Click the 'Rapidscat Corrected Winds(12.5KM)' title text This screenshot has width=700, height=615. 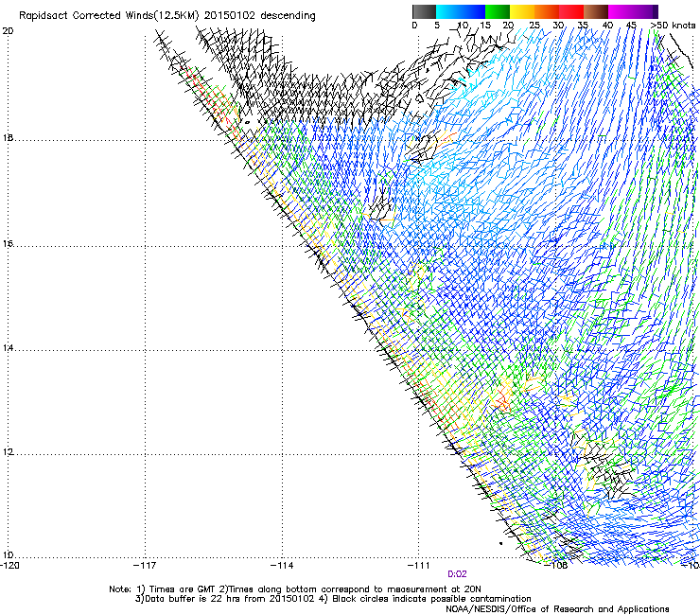tap(109, 16)
